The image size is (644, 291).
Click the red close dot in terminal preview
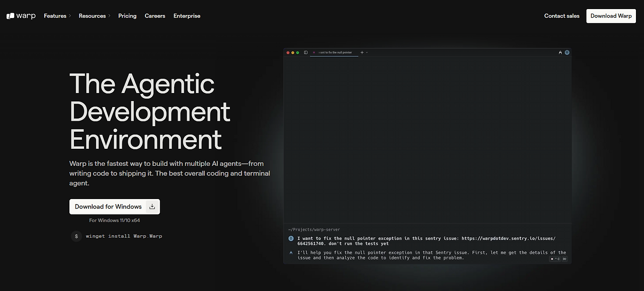[288, 52]
